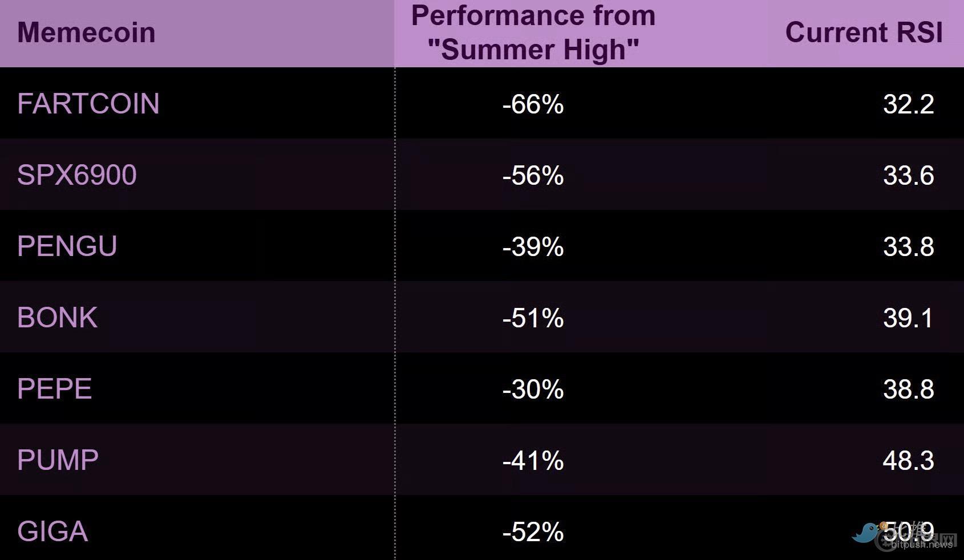Click the PENGU memecoin name
The height and width of the screenshot is (560, 964).
(67, 246)
